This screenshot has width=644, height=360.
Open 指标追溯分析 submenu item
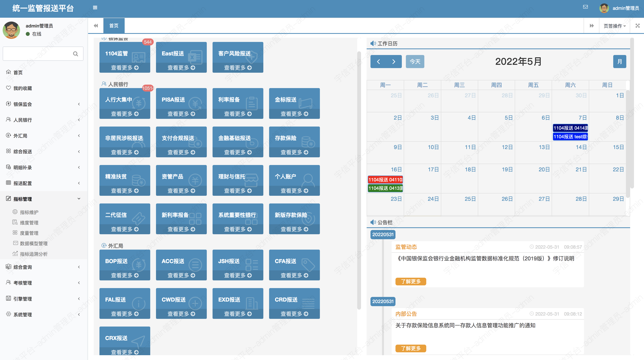pyautogui.click(x=33, y=254)
